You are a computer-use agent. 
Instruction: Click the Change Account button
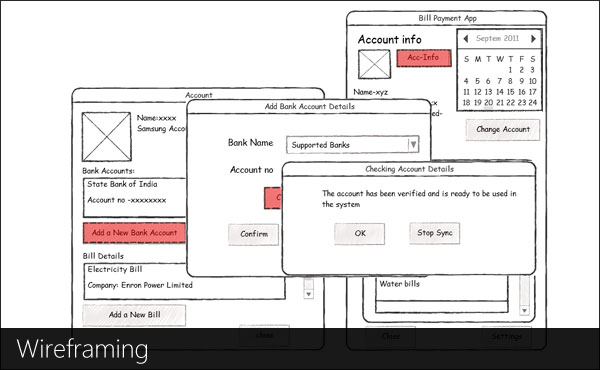point(503,129)
